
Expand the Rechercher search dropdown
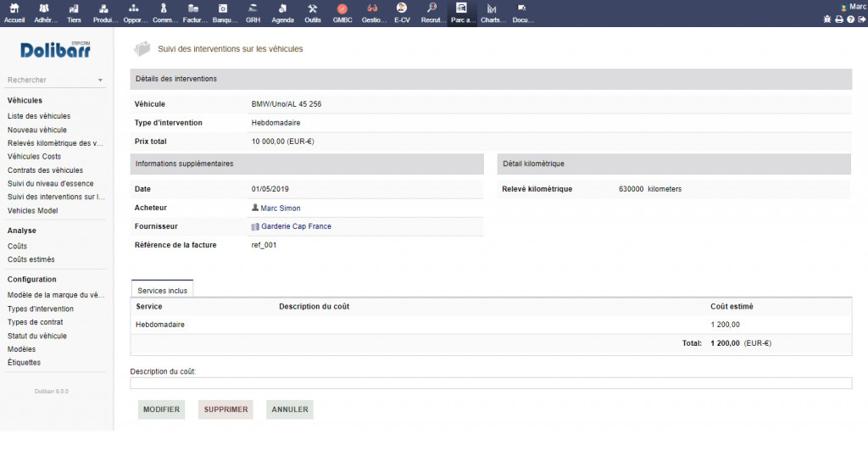tap(100, 81)
